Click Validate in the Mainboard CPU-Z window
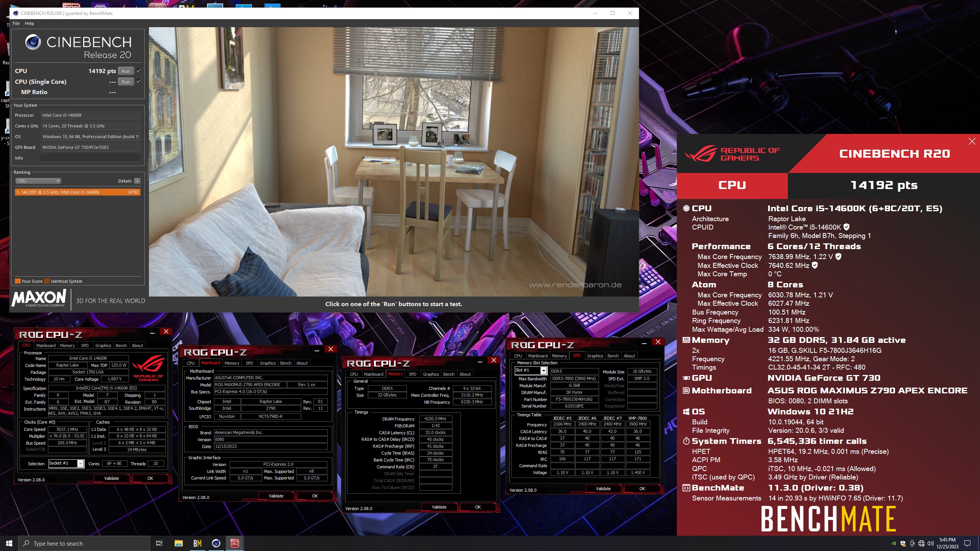Viewport: 980px width, 551px height. 276,496
